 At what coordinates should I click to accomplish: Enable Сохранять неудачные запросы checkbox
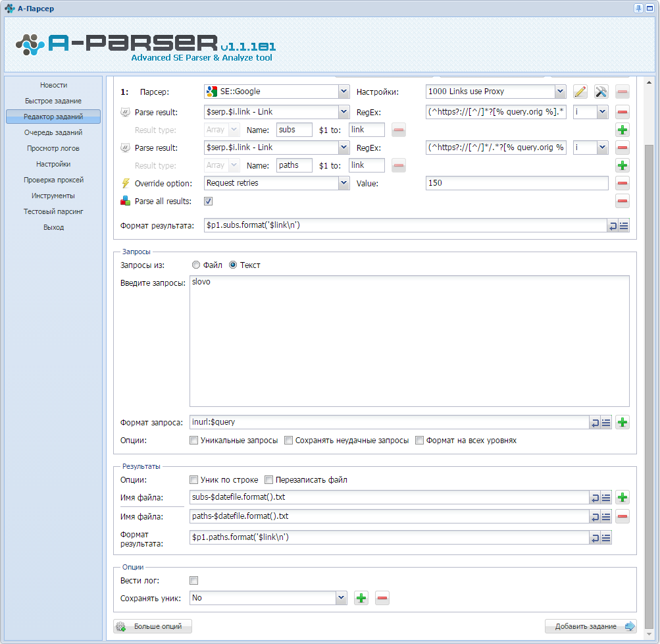click(288, 441)
